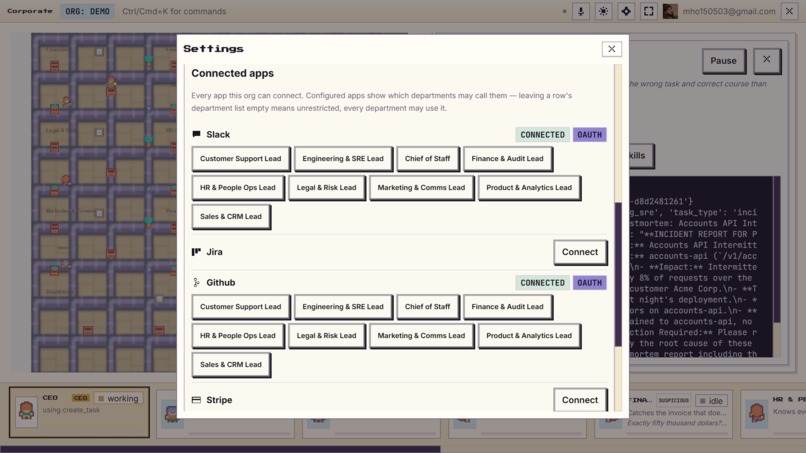Screen dimensions: 806x453
Task: Toggle Github Finance & Audit Lead department
Action: point(507,306)
